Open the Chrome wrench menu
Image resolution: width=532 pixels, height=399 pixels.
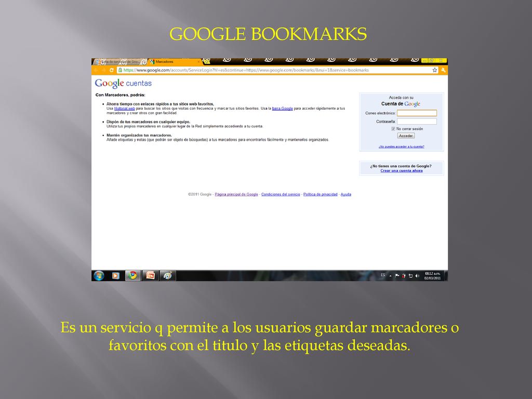tap(444, 70)
